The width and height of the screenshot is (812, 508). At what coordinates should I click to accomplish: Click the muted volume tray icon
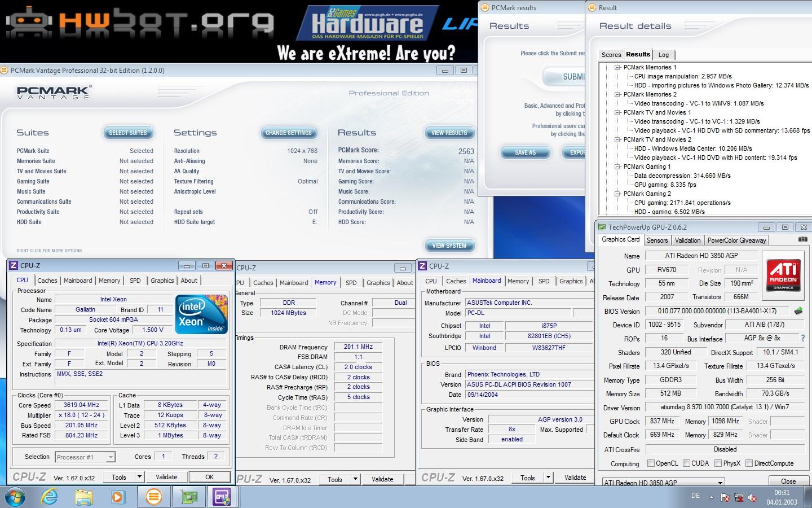(x=752, y=498)
